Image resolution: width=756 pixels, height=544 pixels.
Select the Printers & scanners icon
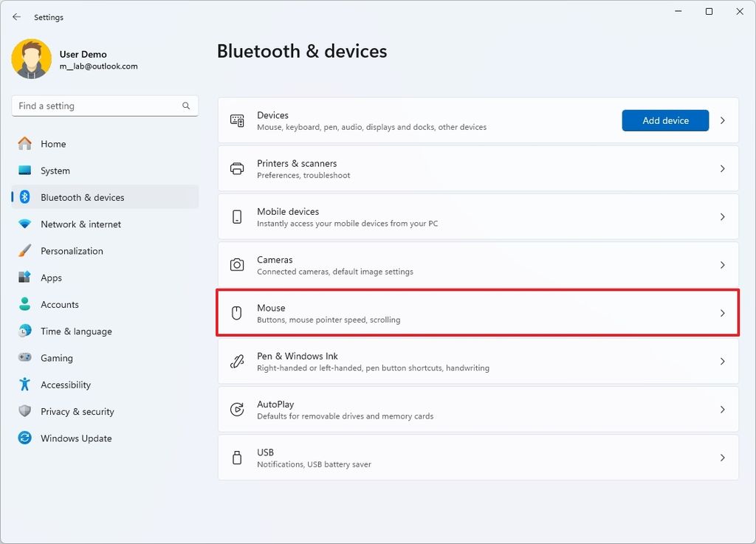click(x=236, y=168)
